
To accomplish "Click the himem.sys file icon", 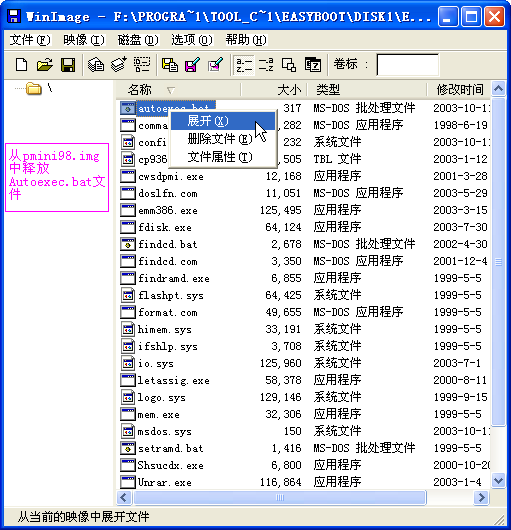I will (x=127, y=329).
